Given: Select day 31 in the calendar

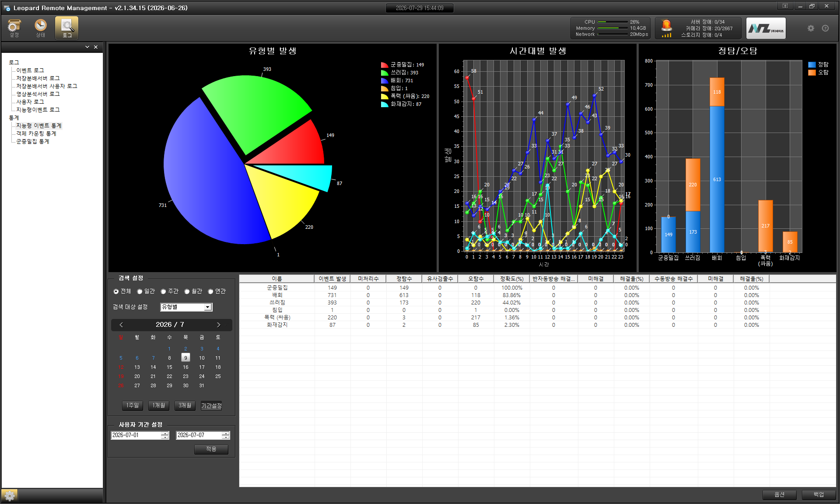Looking at the screenshot, I should click(202, 385).
